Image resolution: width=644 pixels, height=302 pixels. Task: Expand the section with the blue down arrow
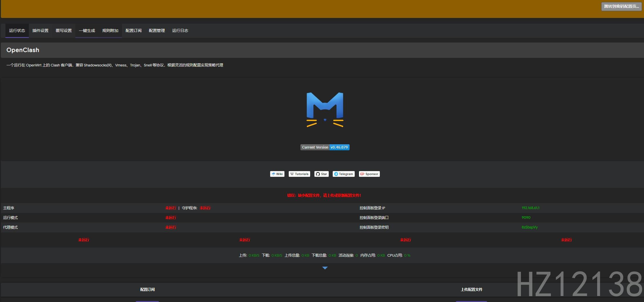click(325, 268)
